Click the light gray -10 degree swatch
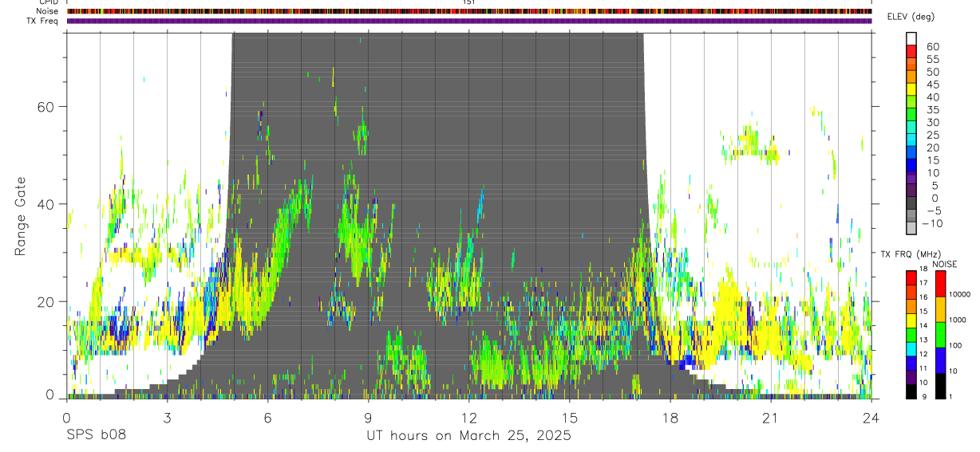This screenshot has width=980, height=452. pyautogui.click(x=911, y=227)
